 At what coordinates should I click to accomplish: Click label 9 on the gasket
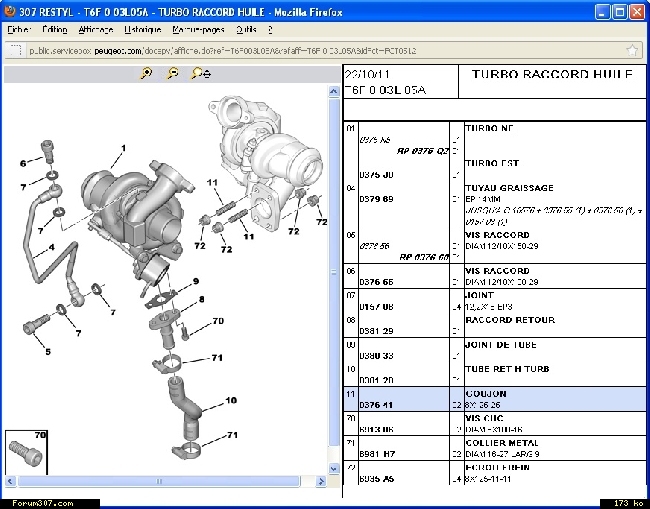[196, 281]
